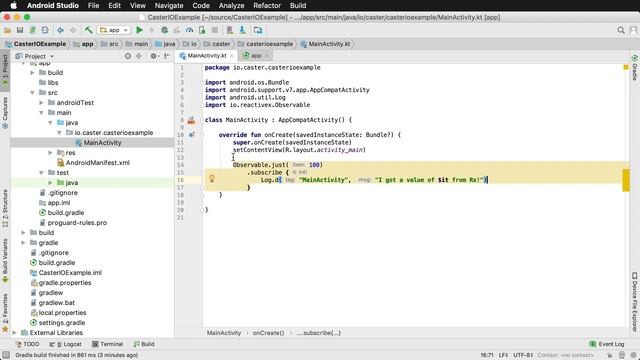
Task: Click the gutter icon beside class MainActivity
Action: click(191, 120)
